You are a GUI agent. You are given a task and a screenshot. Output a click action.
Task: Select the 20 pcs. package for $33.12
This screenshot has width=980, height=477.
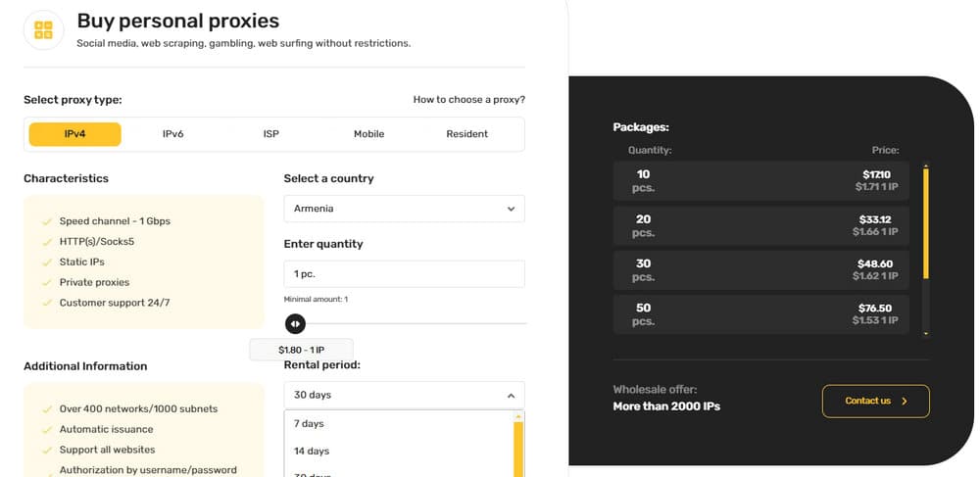(x=761, y=225)
